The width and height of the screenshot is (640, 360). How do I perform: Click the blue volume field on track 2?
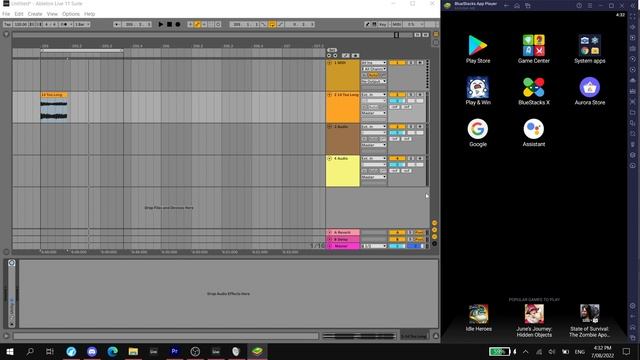[397, 101]
